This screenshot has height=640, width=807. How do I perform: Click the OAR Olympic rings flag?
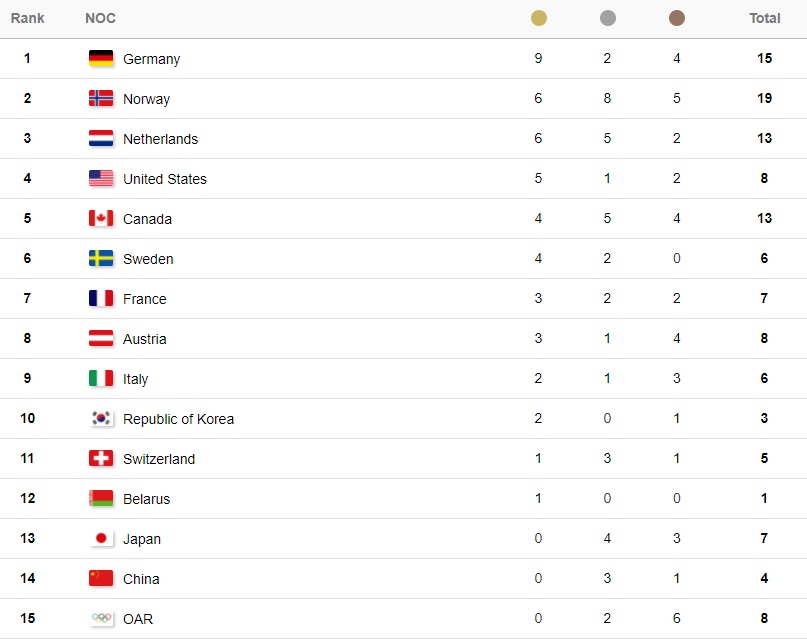(101, 618)
